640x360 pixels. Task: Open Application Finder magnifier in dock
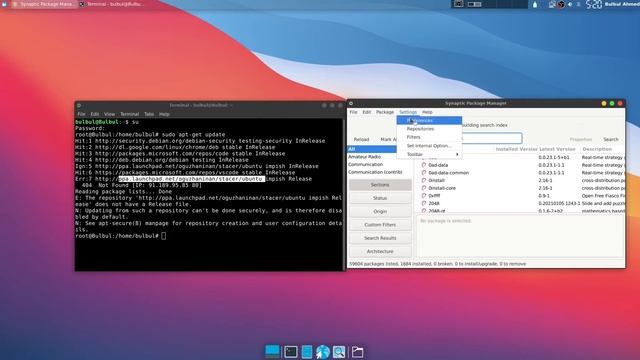coord(339,352)
